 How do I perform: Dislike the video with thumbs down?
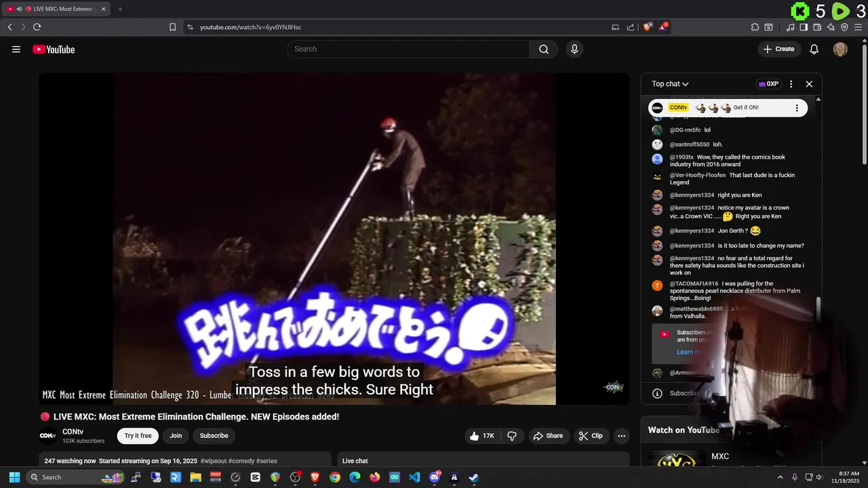[x=512, y=436]
